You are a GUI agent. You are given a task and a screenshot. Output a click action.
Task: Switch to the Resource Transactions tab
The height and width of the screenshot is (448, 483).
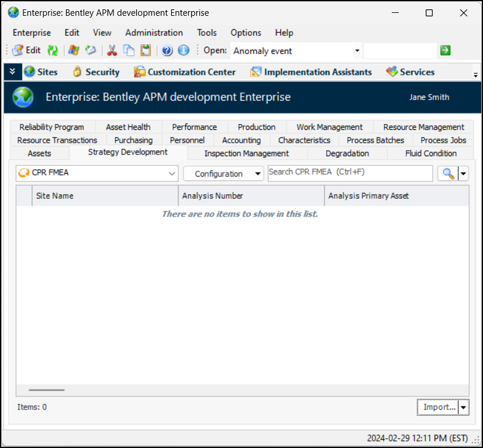coord(57,140)
